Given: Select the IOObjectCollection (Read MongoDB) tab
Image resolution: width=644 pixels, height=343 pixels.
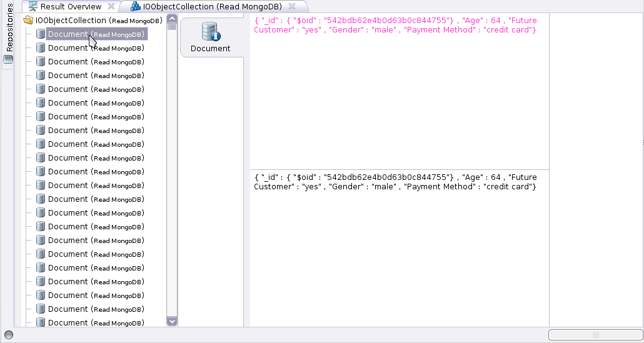Looking at the screenshot, I should pyautogui.click(x=212, y=7).
